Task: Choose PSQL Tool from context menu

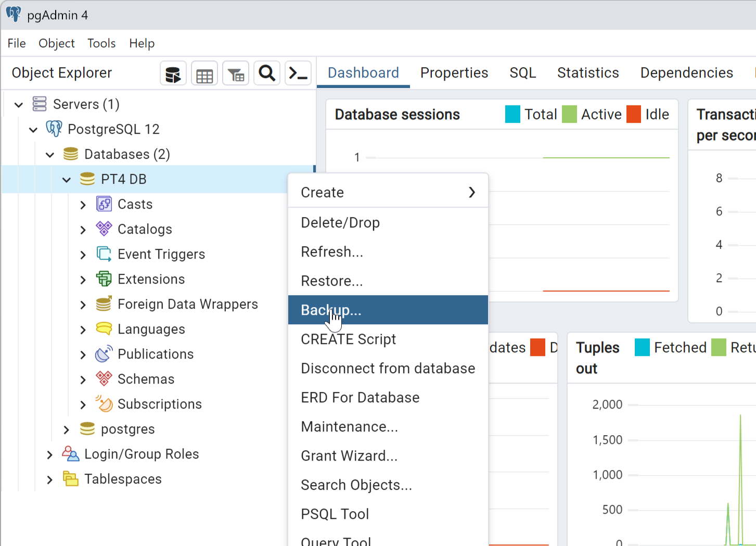Action: point(388,514)
